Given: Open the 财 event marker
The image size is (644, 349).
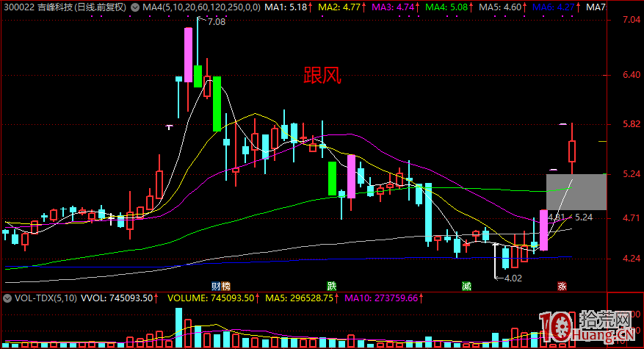Looking at the screenshot, I should 216,286.
